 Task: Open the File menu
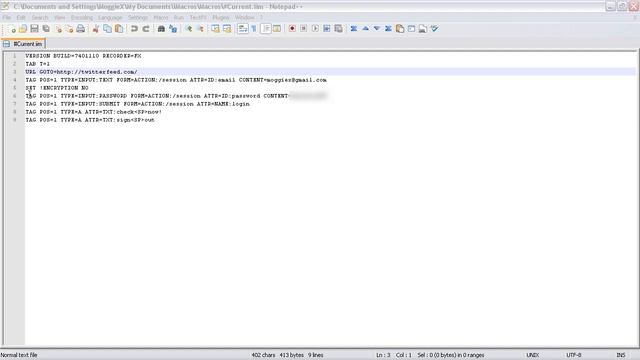pyautogui.click(x=7, y=18)
